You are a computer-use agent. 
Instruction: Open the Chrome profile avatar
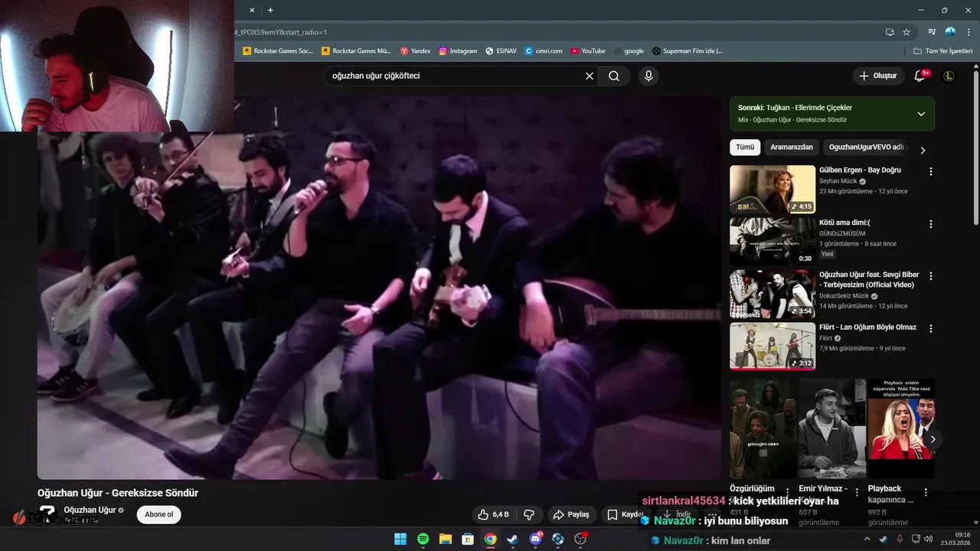click(x=950, y=32)
